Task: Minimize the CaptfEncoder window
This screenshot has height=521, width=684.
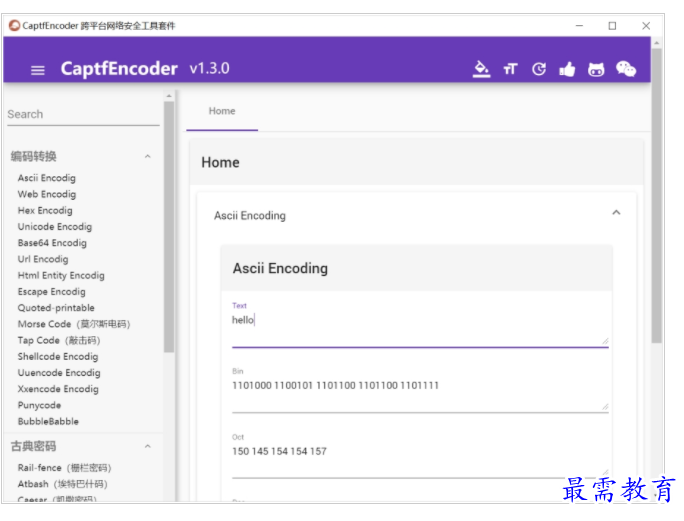Action: point(579,26)
